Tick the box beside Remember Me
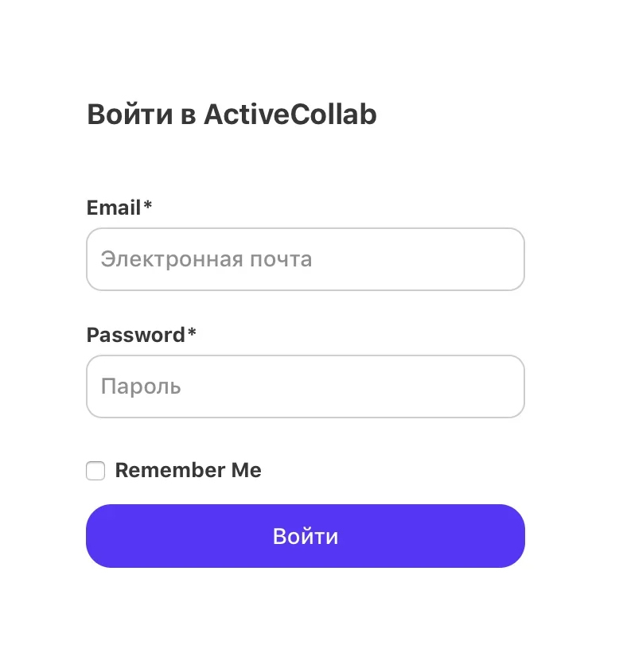 [95, 471]
